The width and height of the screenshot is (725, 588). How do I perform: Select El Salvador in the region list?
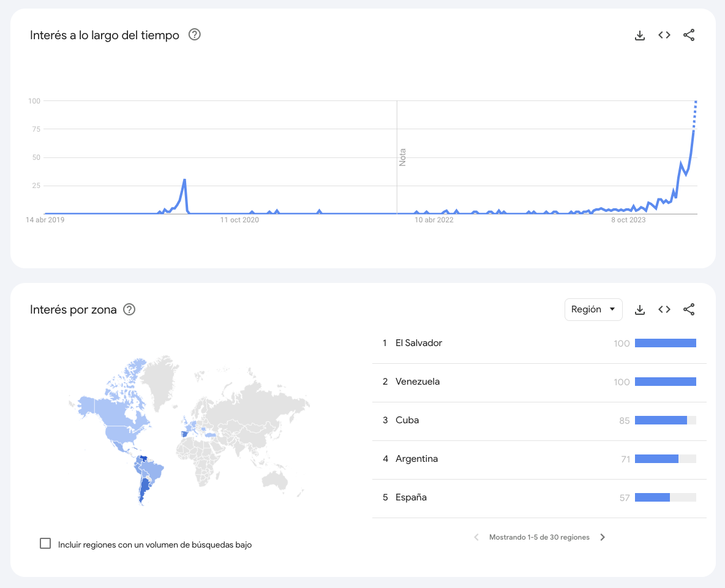pos(418,343)
